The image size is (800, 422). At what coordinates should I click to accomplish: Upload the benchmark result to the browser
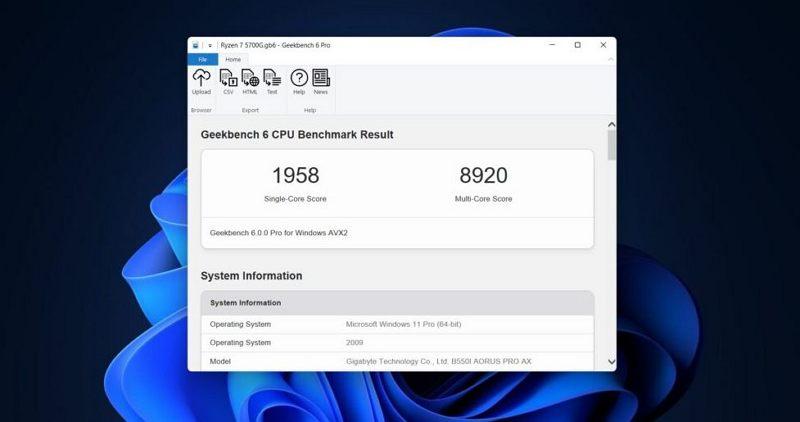tap(201, 82)
